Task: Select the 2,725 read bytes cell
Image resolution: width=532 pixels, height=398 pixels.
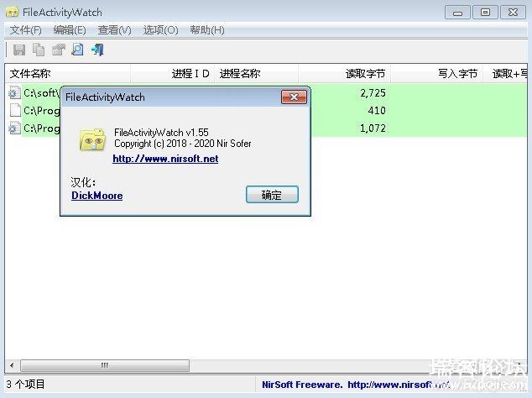Action: coord(373,92)
